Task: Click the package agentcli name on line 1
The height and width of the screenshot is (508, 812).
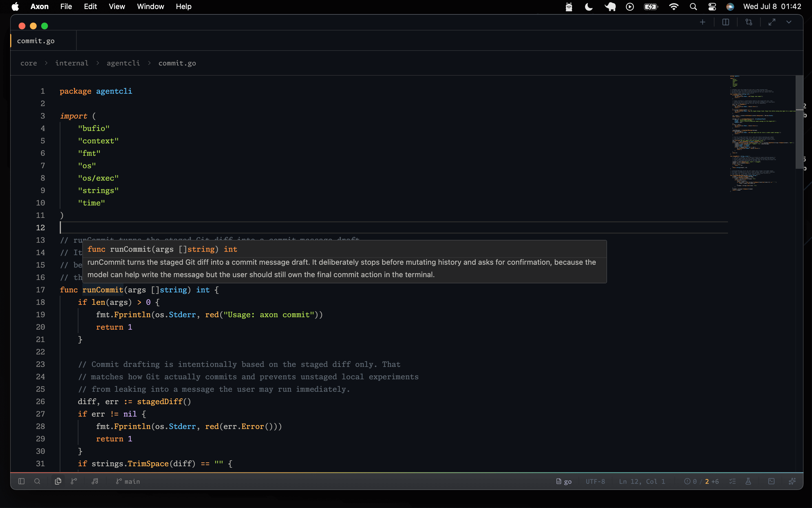Action: coord(114,91)
